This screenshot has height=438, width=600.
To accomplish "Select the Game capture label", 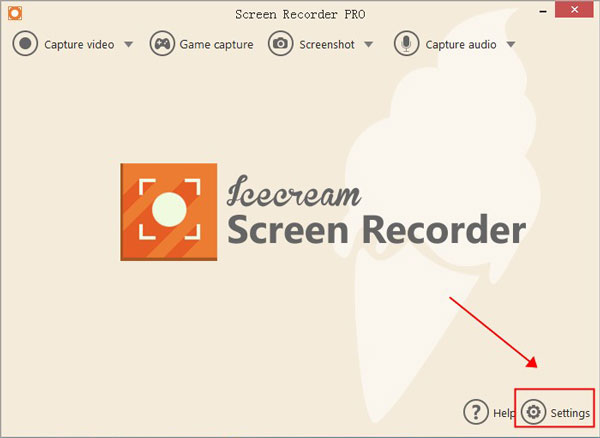I will tap(216, 45).
